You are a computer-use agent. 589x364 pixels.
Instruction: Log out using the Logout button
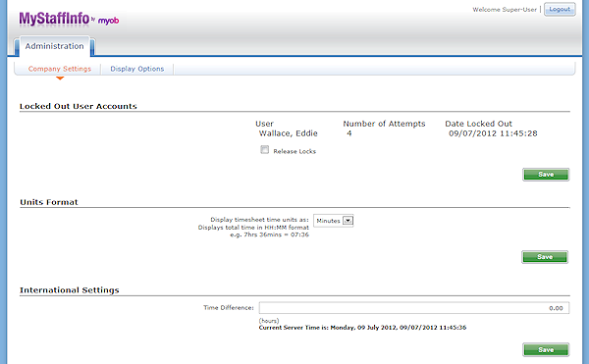coord(560,10)
